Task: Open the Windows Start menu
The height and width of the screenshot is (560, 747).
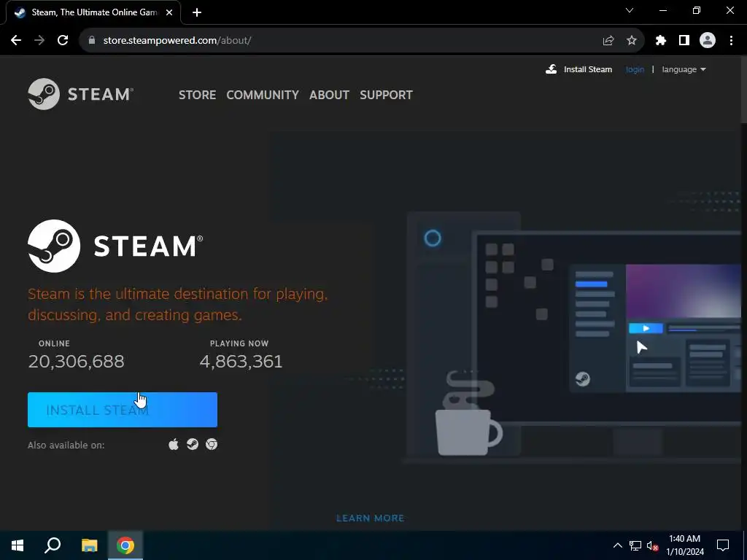Action: [x=18, y=545]
